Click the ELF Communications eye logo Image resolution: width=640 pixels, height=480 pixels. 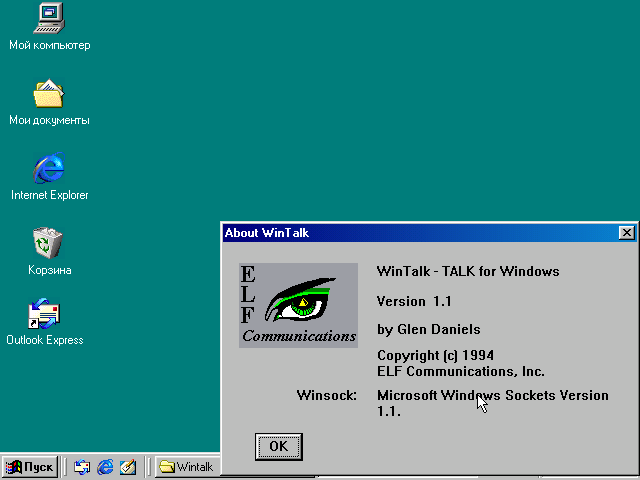pos(298,305)
